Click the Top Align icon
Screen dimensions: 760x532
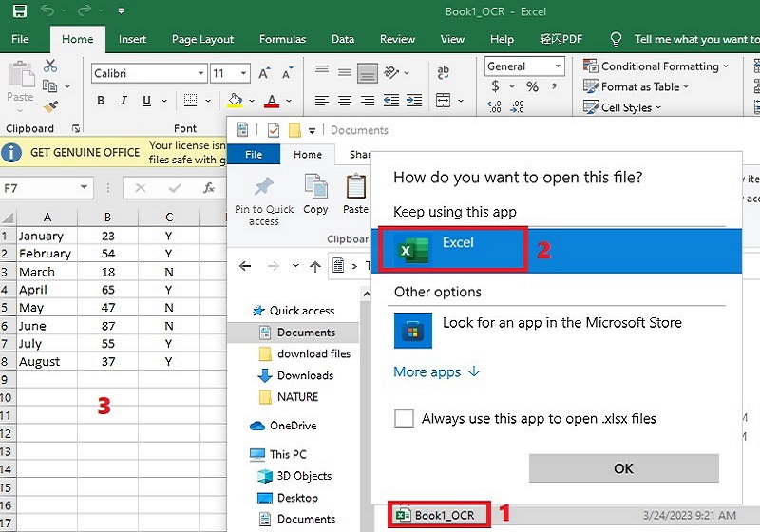[x=322, y=70]
